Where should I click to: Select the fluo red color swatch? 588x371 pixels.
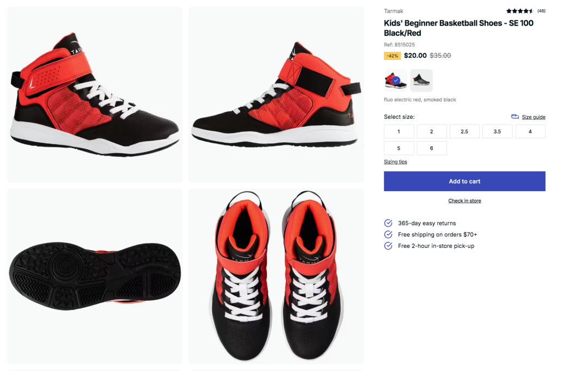coord(395,80)
